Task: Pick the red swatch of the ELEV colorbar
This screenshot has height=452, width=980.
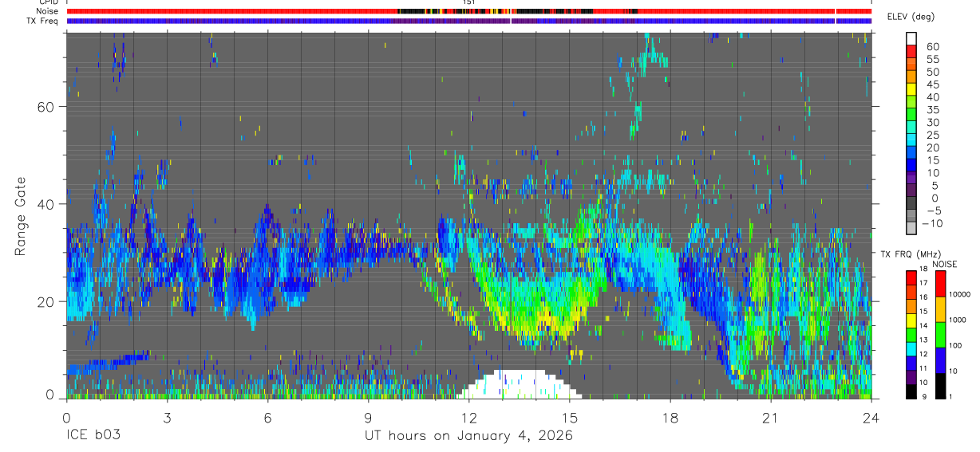Action: tap(911, 50)
